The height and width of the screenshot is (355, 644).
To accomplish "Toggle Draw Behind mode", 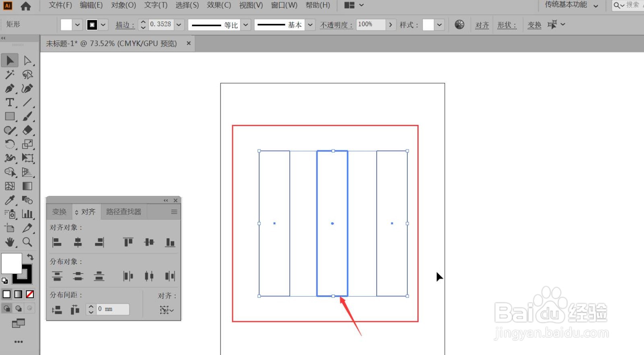I will click(x=18, y=308).
